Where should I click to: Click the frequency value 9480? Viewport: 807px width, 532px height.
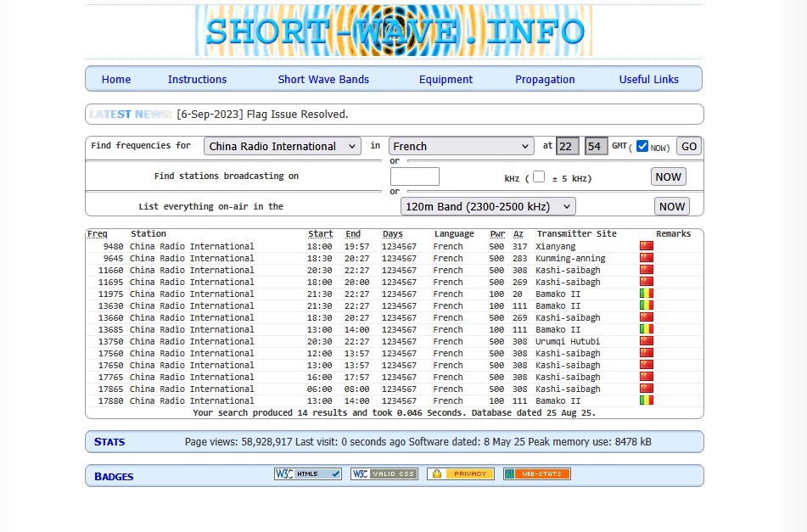point(113,246)
